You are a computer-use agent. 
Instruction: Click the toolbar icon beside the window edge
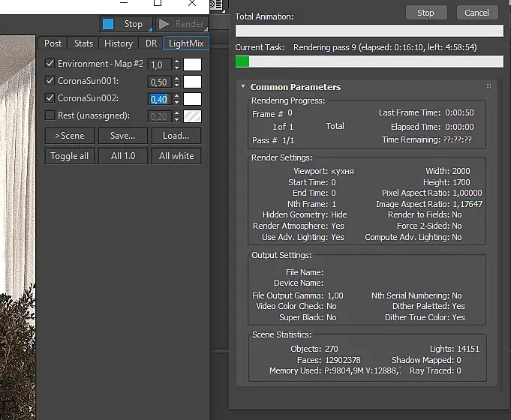216,4
